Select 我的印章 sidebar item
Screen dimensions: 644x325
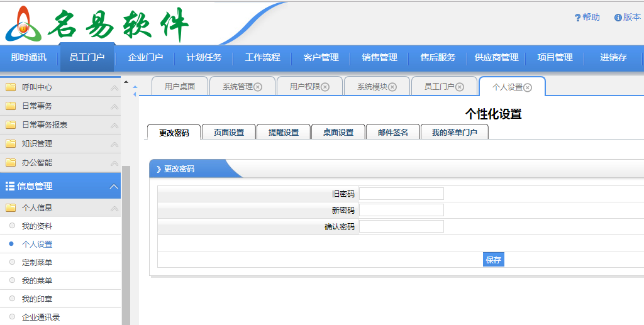[37, 299]
